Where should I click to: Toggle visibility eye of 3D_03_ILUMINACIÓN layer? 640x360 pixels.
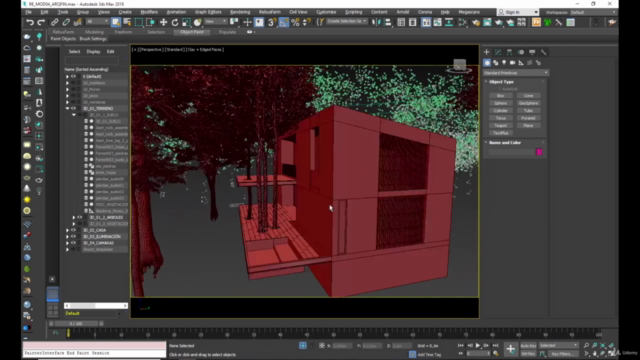click(x=73, y=237)
